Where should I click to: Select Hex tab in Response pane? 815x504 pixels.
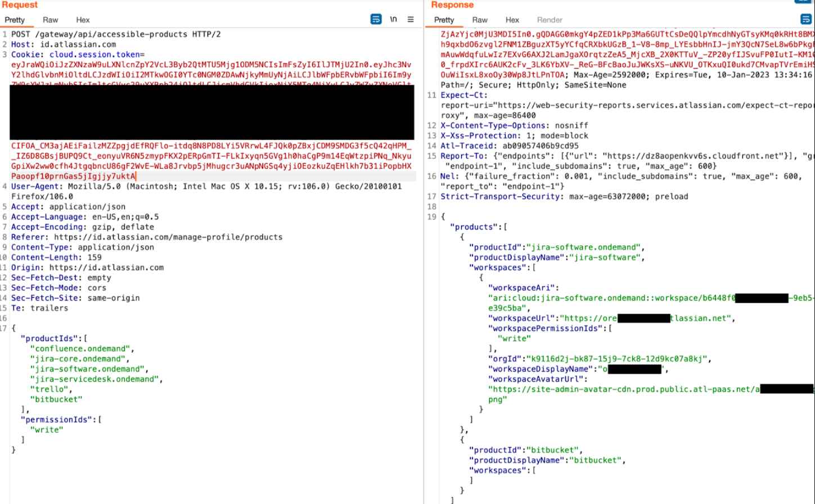click(512, 20)
